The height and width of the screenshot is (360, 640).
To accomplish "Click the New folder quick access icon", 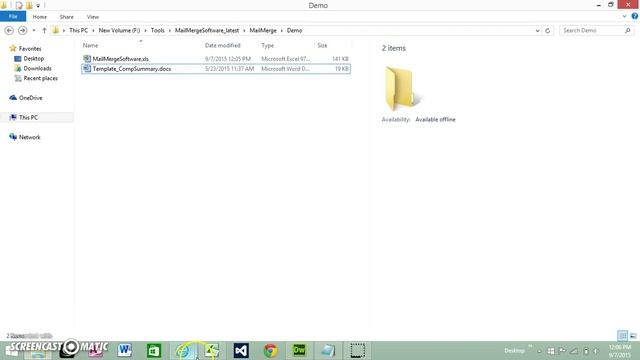I will (29, 5).
